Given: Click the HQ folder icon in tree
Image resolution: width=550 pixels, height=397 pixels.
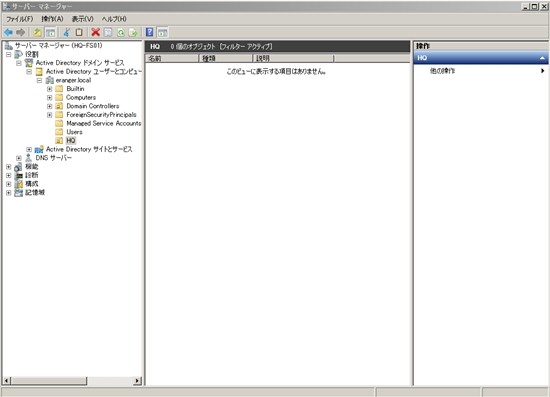Looking at the screenshot, I should pyautogui.click(x=59, y=141).
